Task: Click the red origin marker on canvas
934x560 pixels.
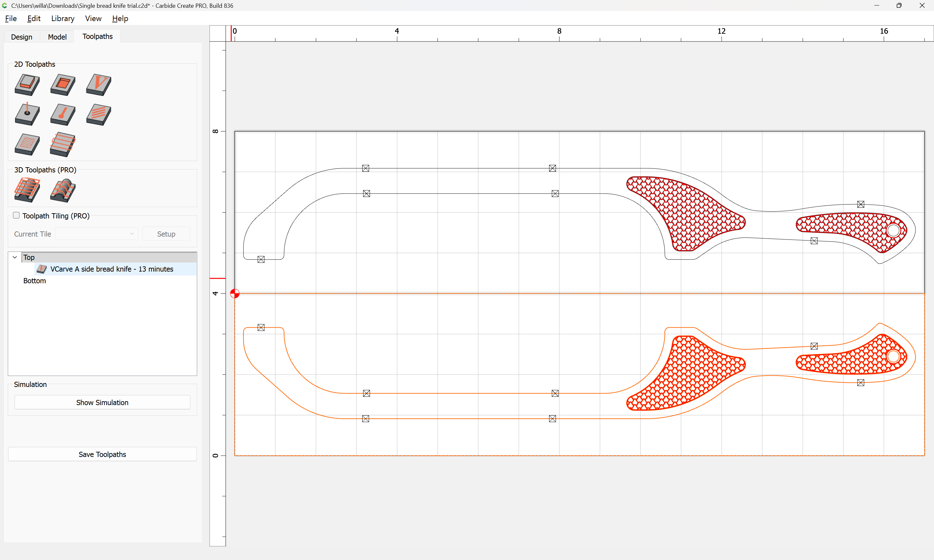Action: [x=235, y=293]
